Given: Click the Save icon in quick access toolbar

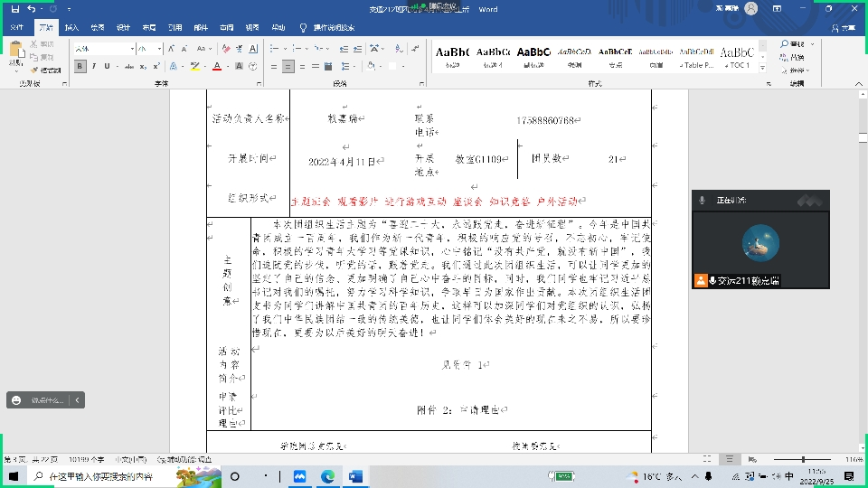Looking at the screenshot, I should pos(15,9).
